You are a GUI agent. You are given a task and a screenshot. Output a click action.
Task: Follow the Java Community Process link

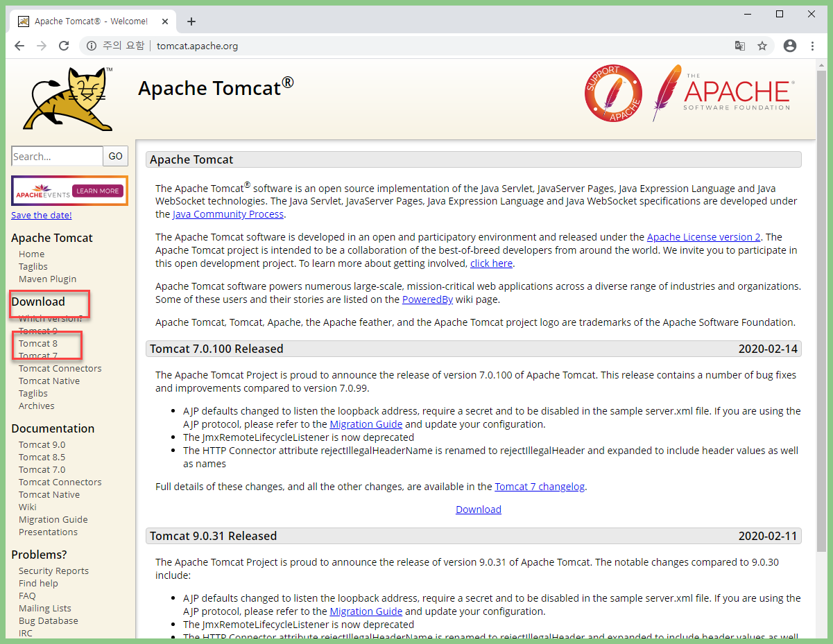(227, 214)
